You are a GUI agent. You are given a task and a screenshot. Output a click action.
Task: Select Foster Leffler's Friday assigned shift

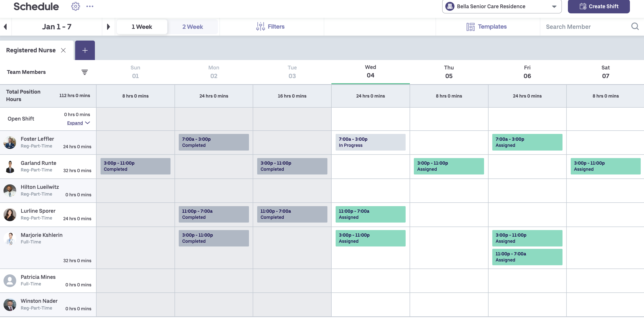[x=527, y=142]
